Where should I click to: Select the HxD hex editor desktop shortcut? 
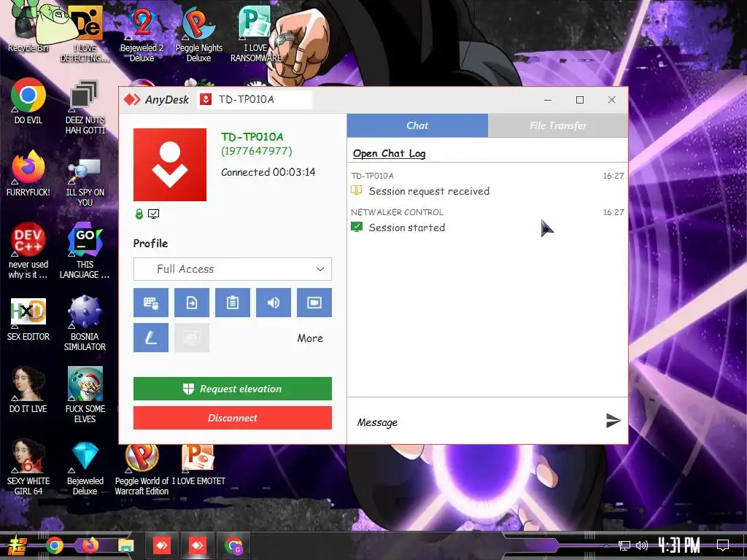(28, 319)
